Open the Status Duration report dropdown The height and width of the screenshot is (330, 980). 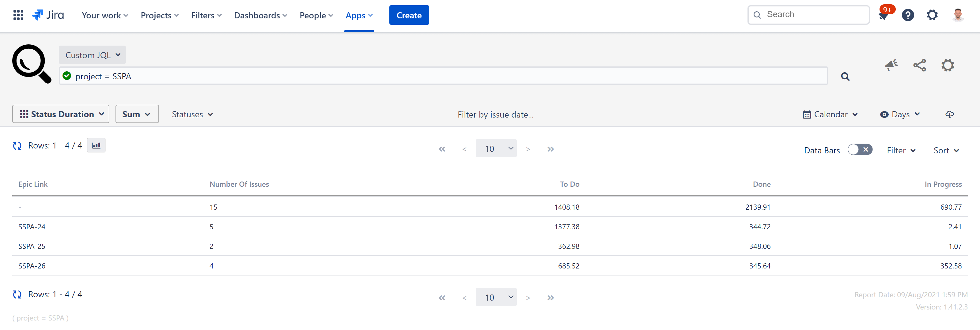61,114
